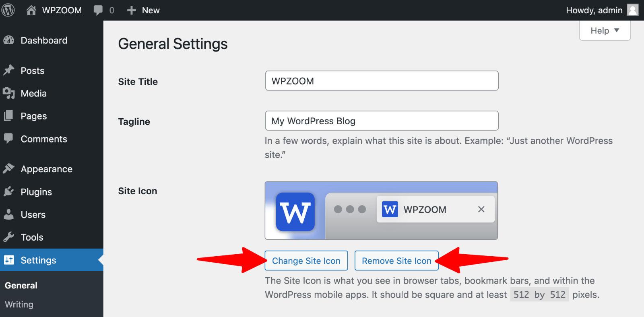Click the Remove Site Icon button
Image resolution: width=644 pixels, height=317 pixels.
[396, 261]
